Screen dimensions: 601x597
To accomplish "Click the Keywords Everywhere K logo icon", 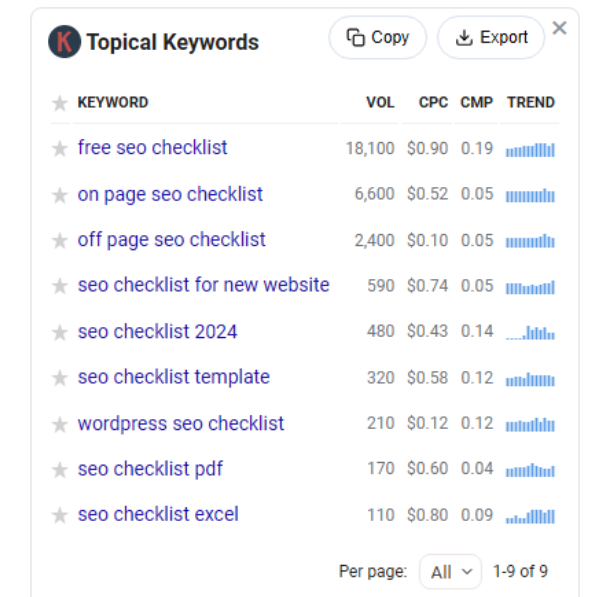I will click(x=65, y=42).
